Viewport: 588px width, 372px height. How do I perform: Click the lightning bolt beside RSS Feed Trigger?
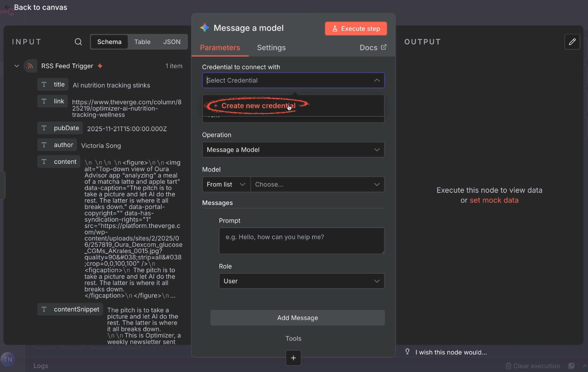point(100,66)
